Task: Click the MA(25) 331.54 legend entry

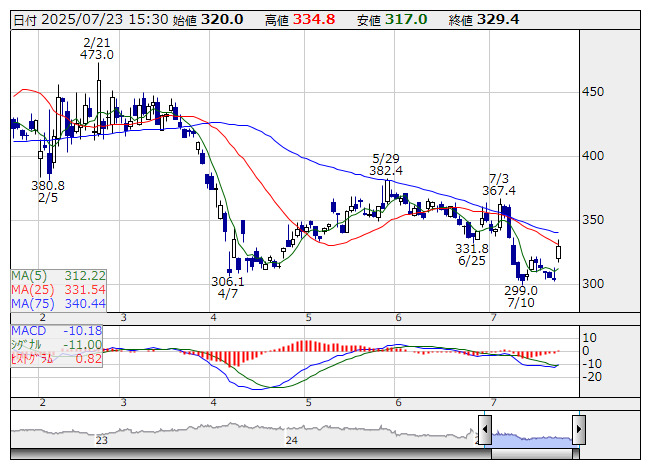Action: pos(58,290)
